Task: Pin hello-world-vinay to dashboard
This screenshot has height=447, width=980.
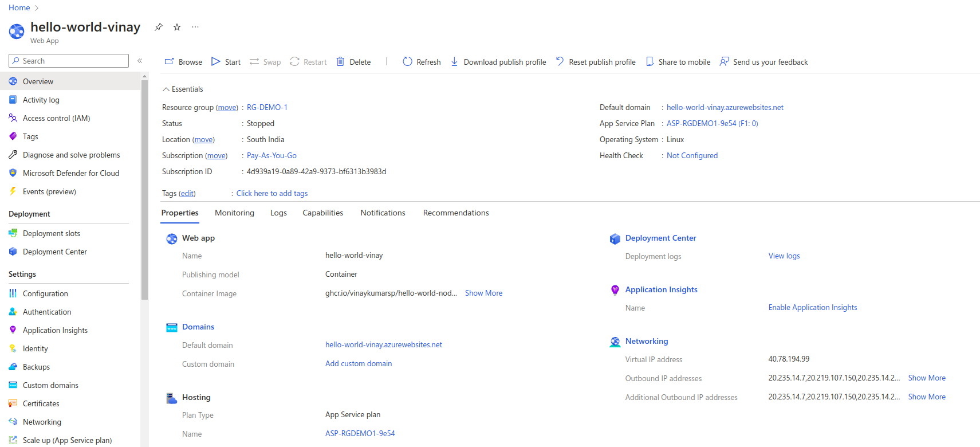Action: pos(159,27)
